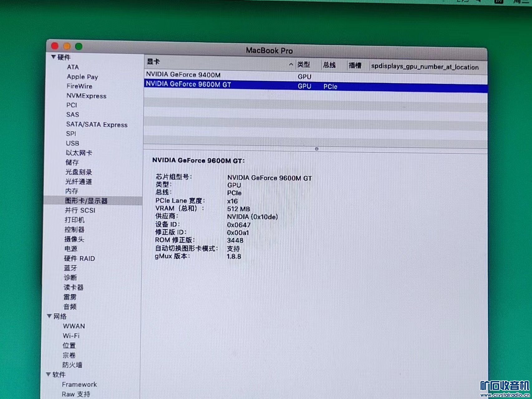Close the MacBook Pro window
Viewport: 532px width, 399px height.
tap(55, 46)
